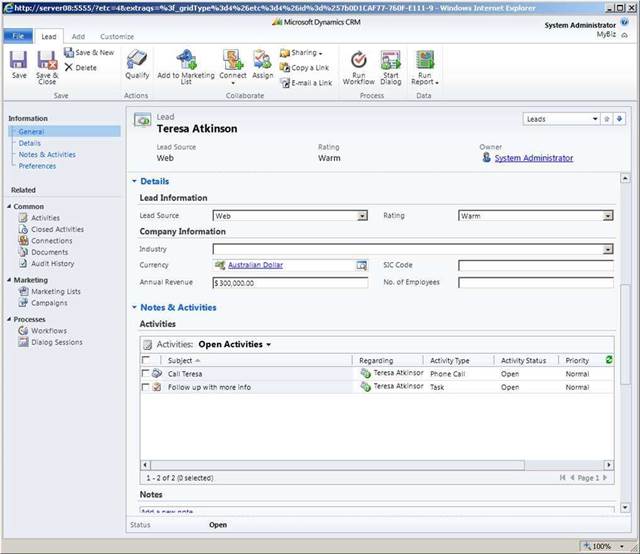
Task: Click the activities grid horizontal scrollbar
Action: 338,465
